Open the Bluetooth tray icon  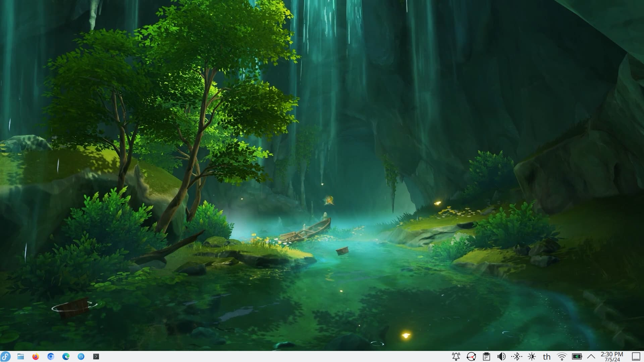517,356
